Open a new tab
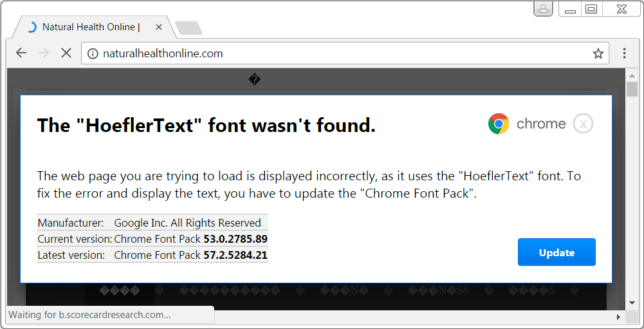The image size is (644, 329). (189, 28)
